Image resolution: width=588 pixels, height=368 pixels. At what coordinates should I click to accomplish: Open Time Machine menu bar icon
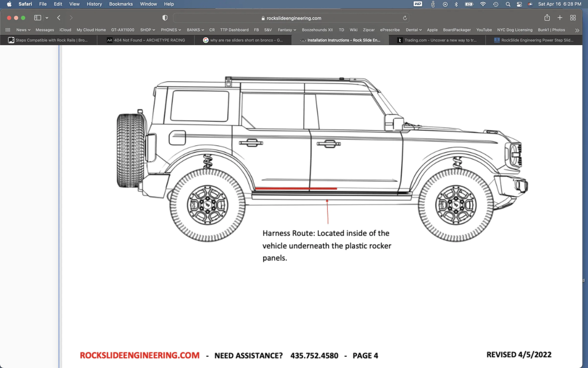[496, 4]
